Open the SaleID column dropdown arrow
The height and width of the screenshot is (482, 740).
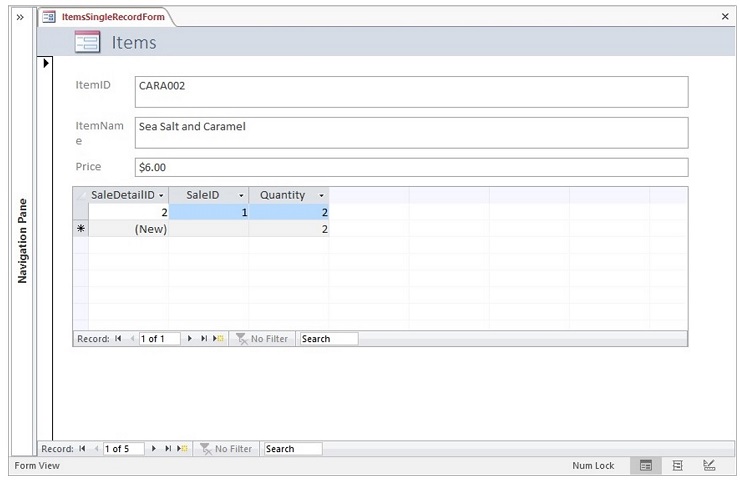click(x=241, y=196)
